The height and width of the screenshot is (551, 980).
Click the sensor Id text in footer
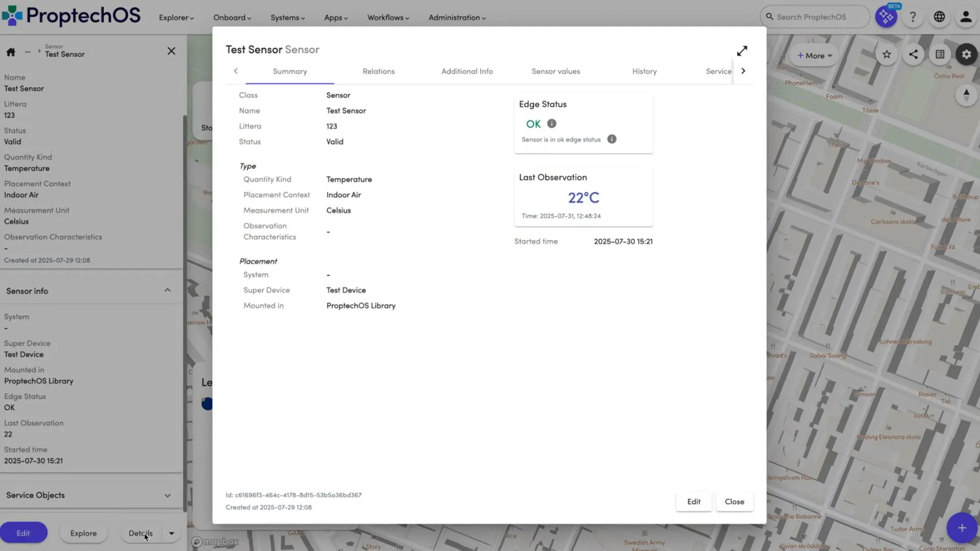point(293,495)
